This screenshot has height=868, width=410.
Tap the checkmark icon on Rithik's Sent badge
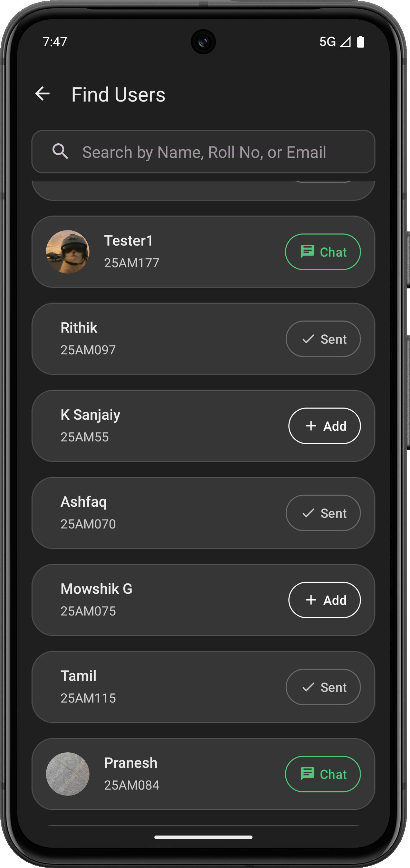click(308, 339)
